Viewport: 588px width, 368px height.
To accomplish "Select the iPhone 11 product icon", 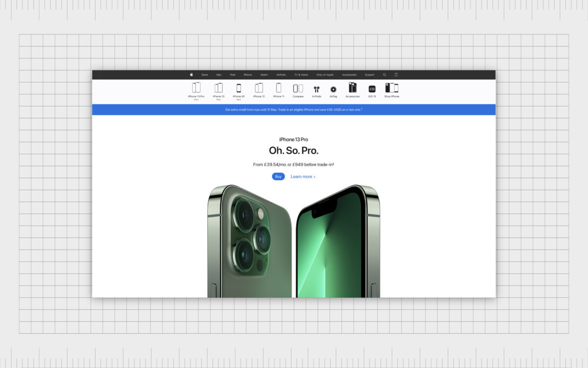I will click(279, 87).
